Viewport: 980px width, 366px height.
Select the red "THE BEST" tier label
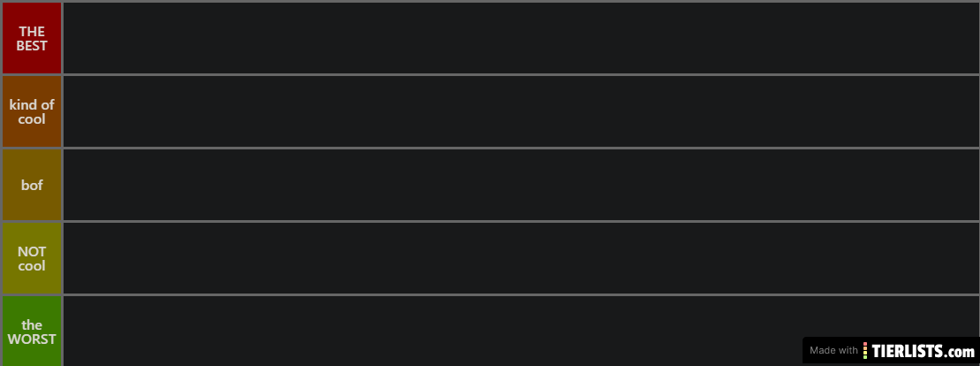tap(32, 38)
